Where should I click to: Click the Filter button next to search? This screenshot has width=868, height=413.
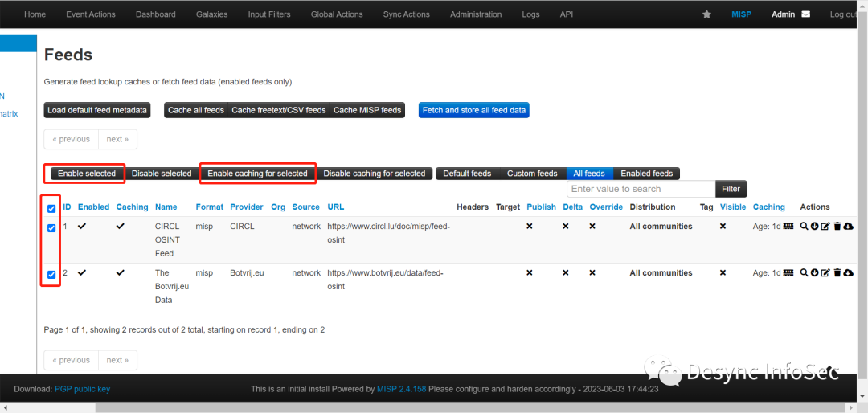point(731,189)
